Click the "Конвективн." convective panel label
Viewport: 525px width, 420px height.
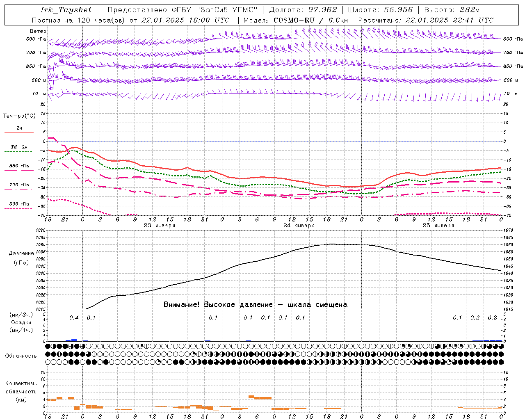point(21,383)
